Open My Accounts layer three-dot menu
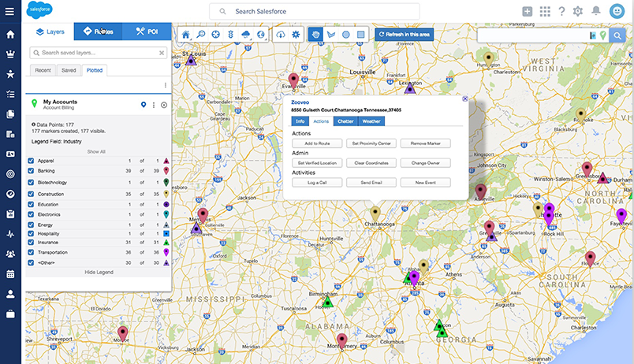The image size is (634, 364). pyautogui.click(x=154, y=105)
